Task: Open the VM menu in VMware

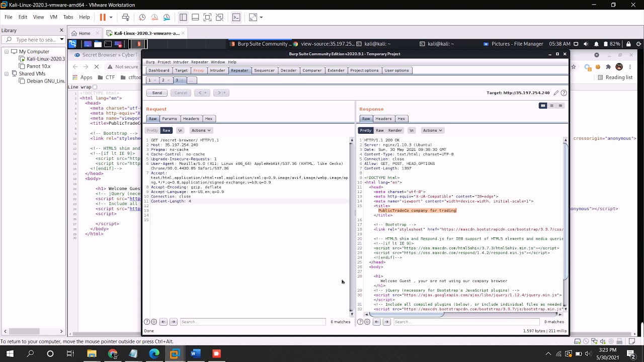Action: [53, 17]
